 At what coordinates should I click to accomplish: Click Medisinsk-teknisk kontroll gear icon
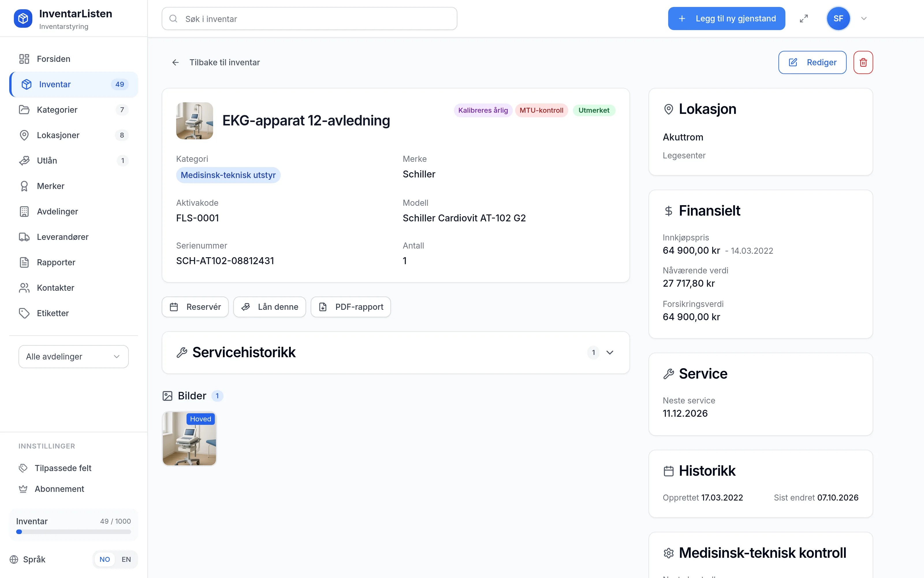[x=668, y=553]
